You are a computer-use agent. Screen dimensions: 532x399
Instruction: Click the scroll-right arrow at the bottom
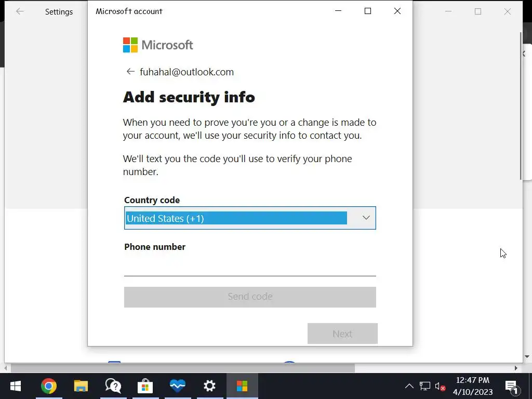tap(516, 368)
